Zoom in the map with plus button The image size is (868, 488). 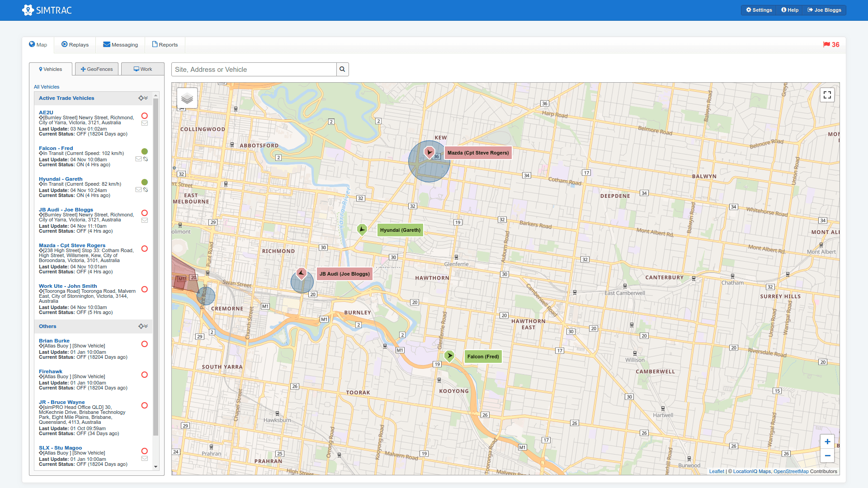827,442
